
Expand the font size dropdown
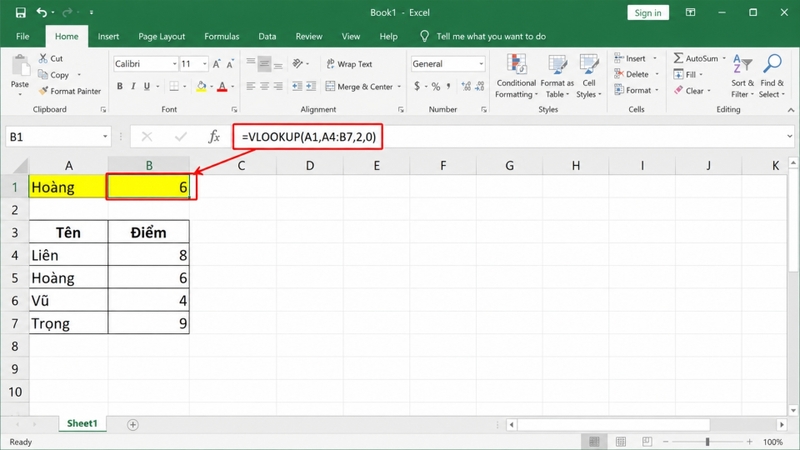click(x=205, y=64)
